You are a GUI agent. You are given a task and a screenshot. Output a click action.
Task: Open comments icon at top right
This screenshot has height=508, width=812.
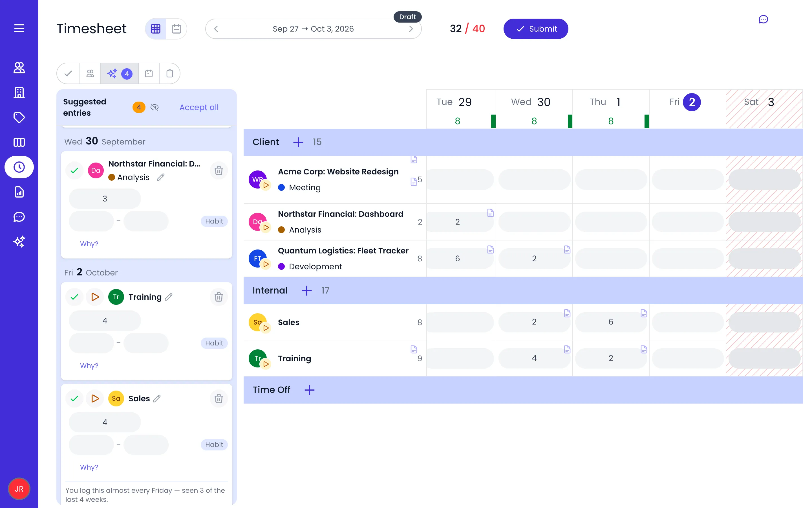(763, 19)
